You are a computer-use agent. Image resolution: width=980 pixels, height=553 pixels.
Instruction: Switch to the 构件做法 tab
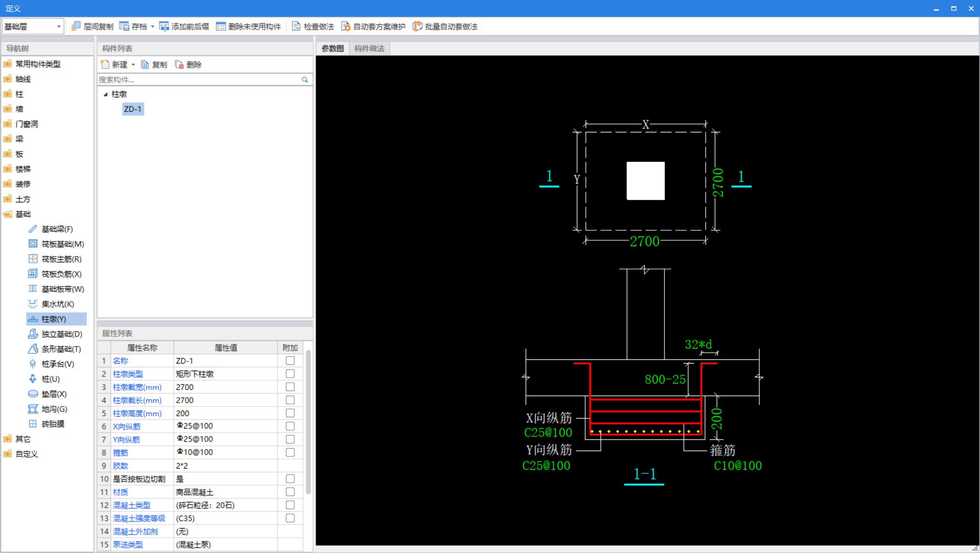pyautogui.click(x=369, y=48)
